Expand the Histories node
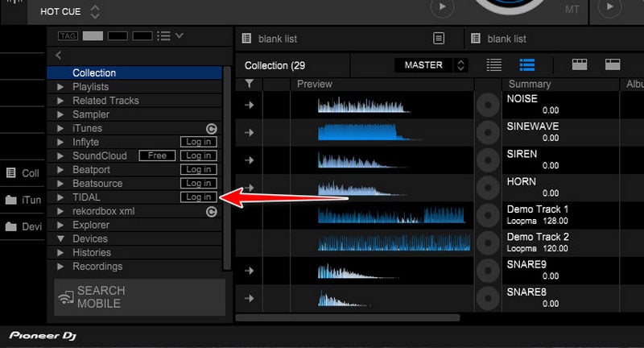The width and height of the screenshot is (644, 348). (60, 252)
